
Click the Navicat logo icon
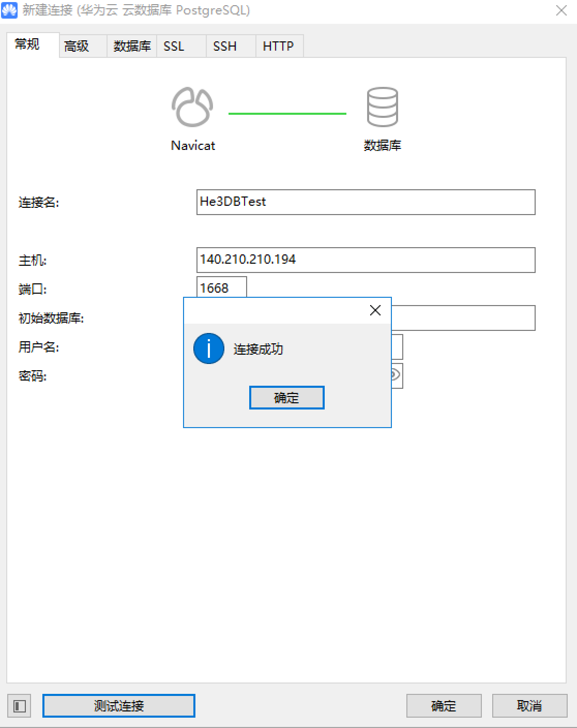[192, 107]
